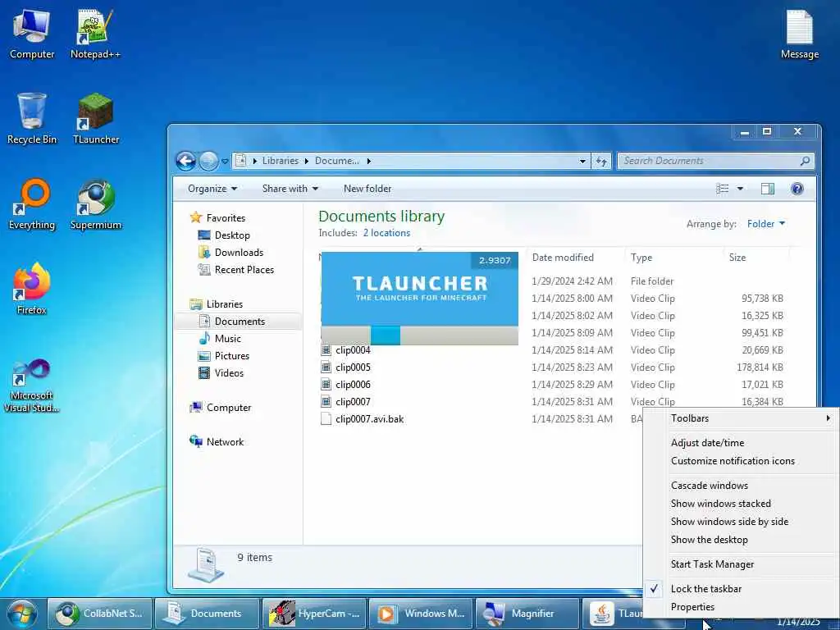
Task: Open the Notepad++ desktop shortcut
Action: (x=95, y=34)
